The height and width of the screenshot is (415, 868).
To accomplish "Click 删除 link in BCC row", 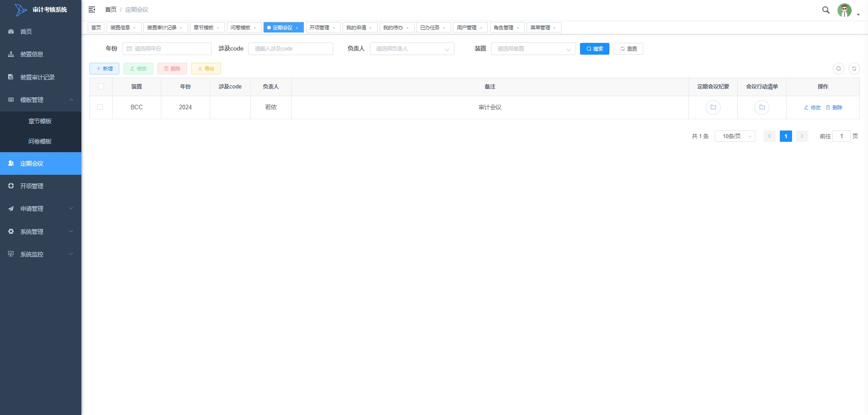I will coord(834,107).
